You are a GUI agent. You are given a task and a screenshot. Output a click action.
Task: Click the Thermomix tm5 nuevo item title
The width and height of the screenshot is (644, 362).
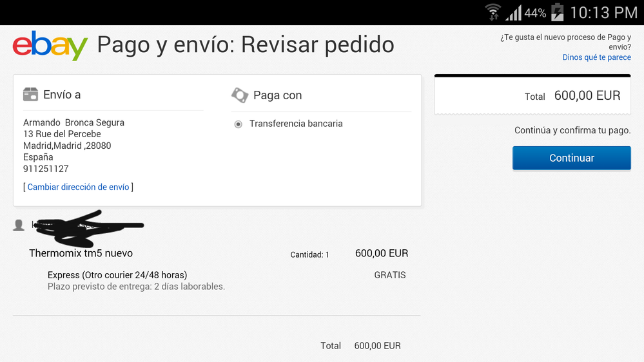(81, 253)
